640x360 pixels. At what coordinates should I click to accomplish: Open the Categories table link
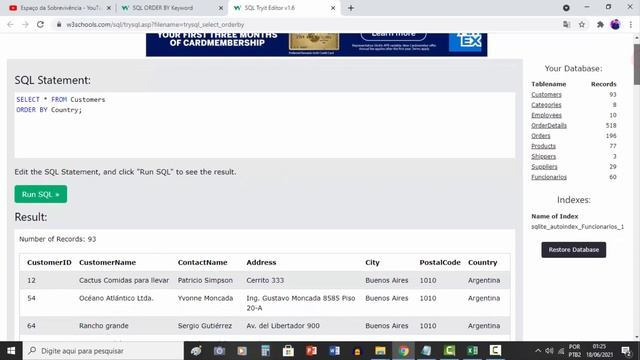(546, 105)
